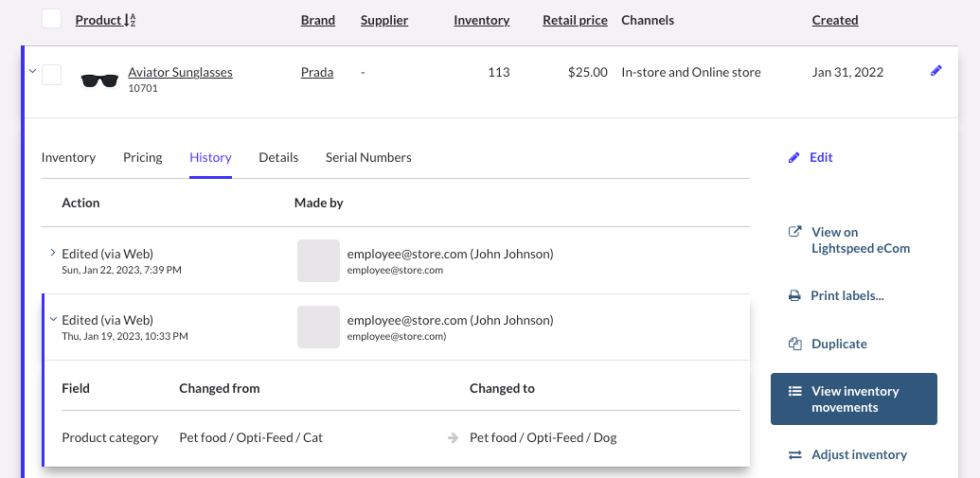This screenshot has width=980, height=478.
Task: Check the Aviator Sunglasses row checkbox
Action: tap(52, 75)
